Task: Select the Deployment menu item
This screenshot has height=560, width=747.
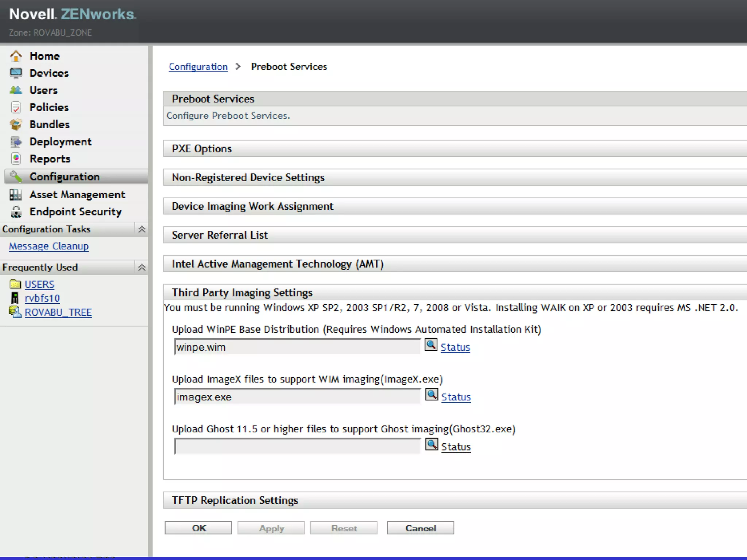Action: tap(61, 141)
